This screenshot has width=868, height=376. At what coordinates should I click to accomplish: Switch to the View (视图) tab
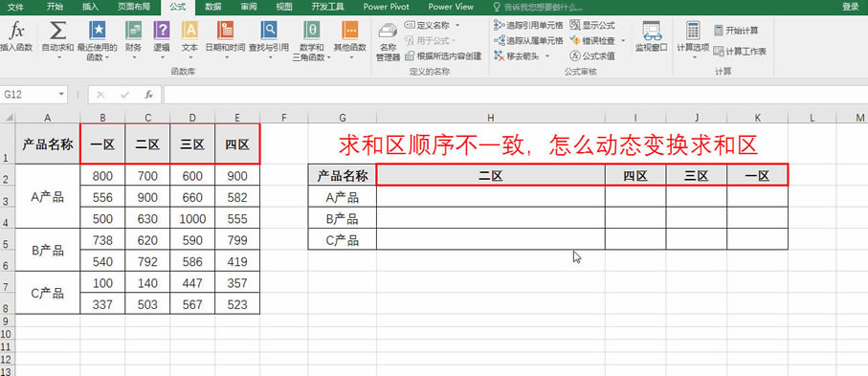[x=284, y=7]
